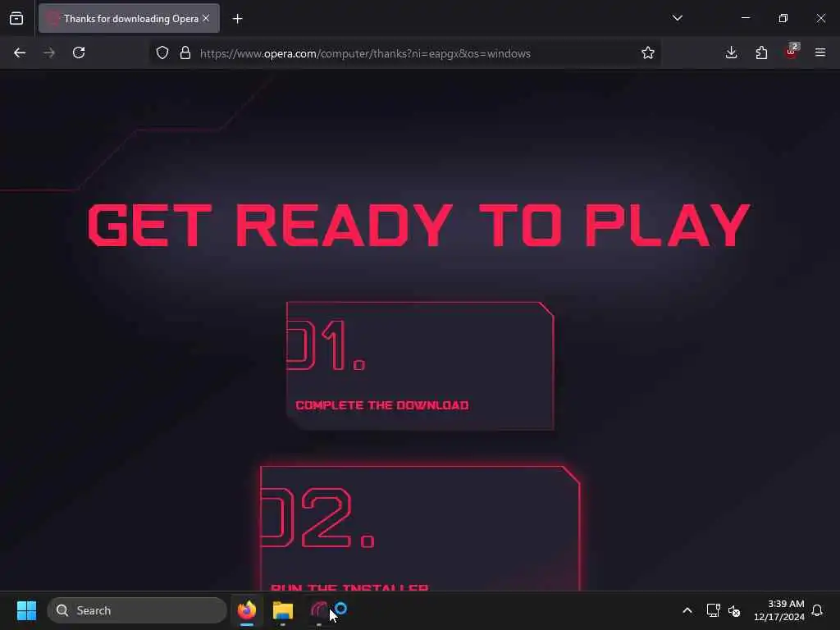
Task: Open the muted volume tray icon
Action: tap(734, 610)
